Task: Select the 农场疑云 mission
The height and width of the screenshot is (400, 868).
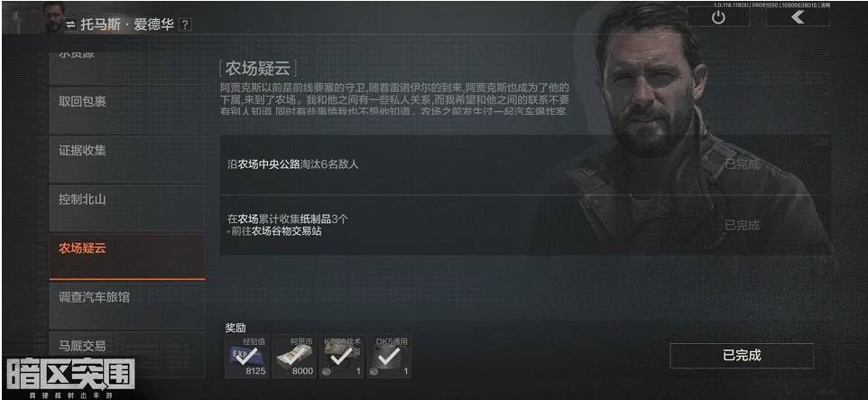Action: click(x=126, y=256)
